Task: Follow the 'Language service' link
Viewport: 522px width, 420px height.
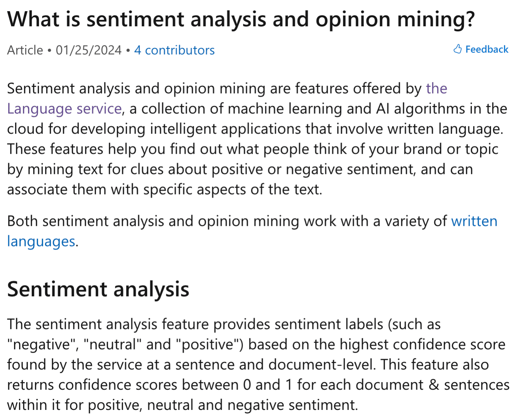Action: 64,109
